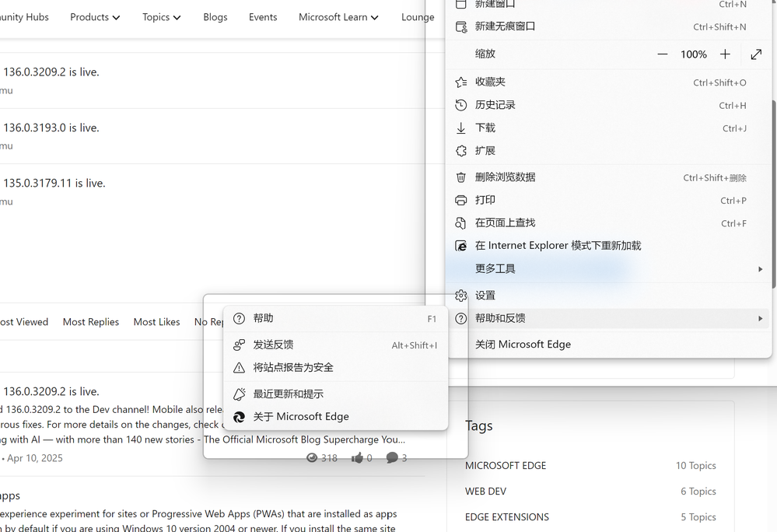This screenshot has height=532, width=777.
Task: Choose 删除浏览数据 menu entry
Action: tap(608, 177)
